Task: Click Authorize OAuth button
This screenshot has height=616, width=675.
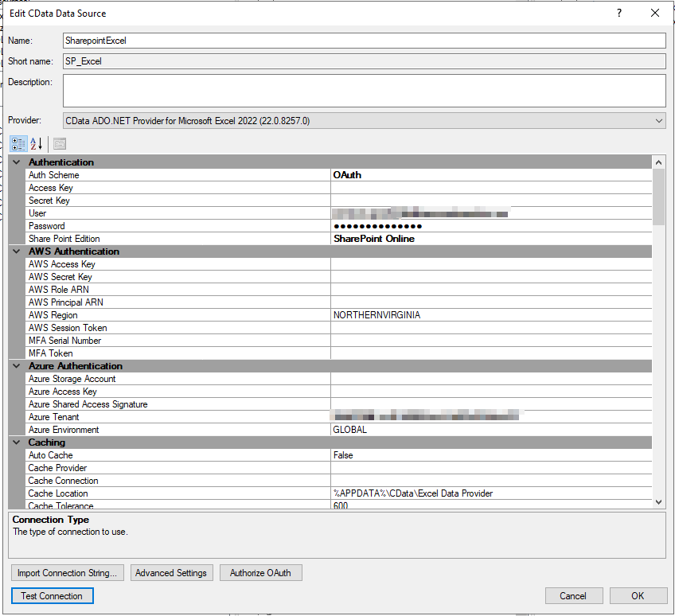Action: [x=260, y=573]
